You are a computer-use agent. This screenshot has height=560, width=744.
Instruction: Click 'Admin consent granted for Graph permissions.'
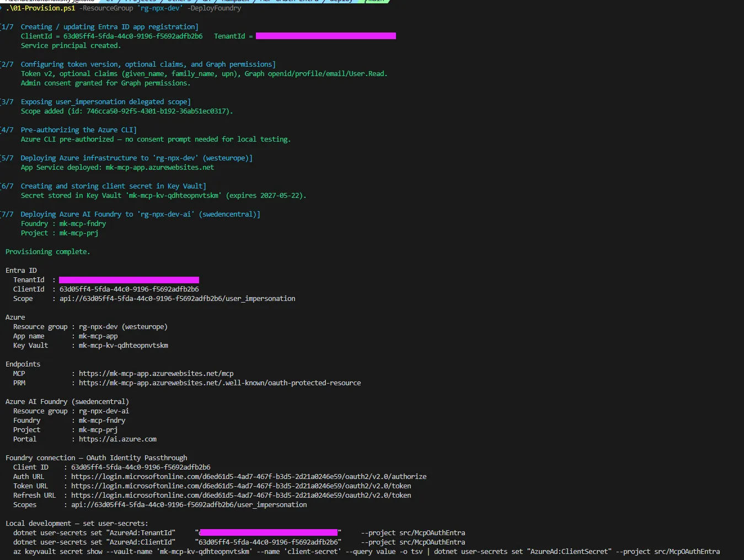click(105, 83)
